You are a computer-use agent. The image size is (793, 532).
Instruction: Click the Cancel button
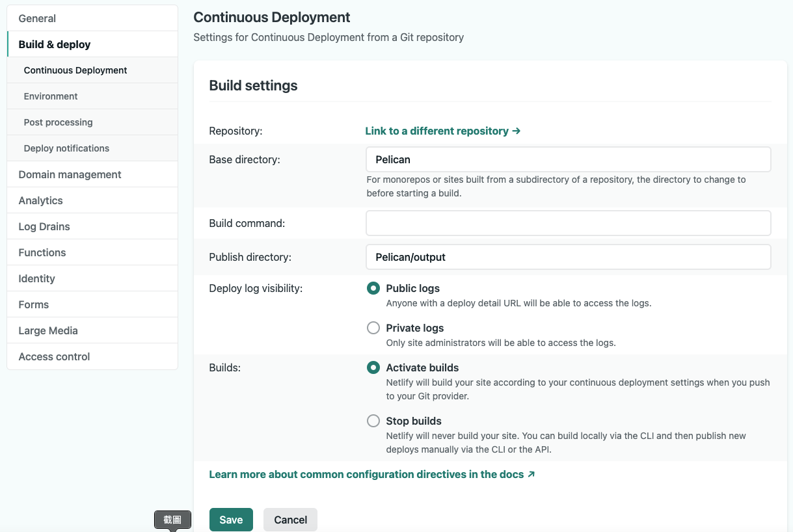pos(290,520)
